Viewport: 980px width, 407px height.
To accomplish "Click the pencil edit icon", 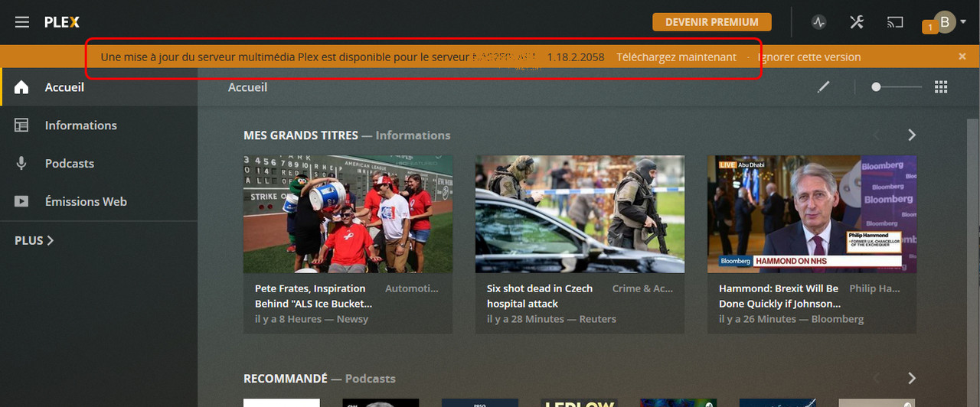I will [x=824, y=87].
